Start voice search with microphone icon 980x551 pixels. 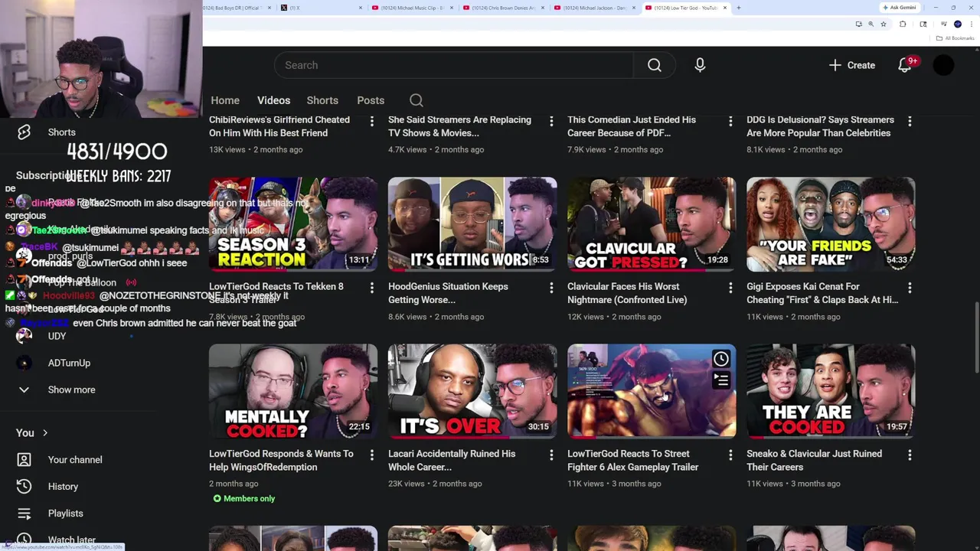pos(700,65)
